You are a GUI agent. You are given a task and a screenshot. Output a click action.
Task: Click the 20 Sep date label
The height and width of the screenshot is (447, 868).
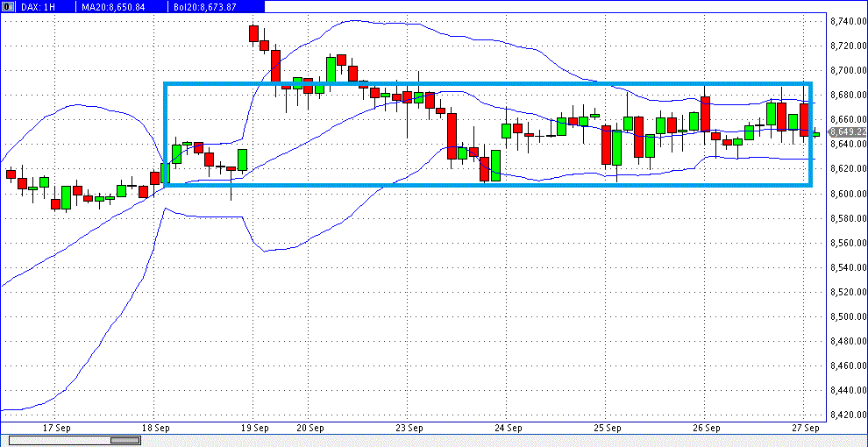(x=309, y=428)
